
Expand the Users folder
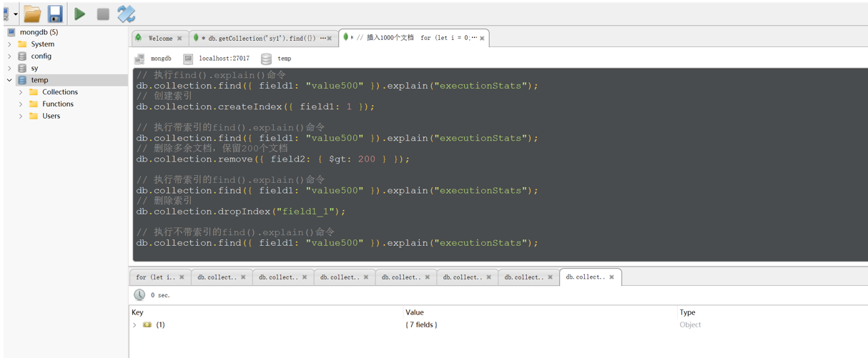tap(21, 116)
